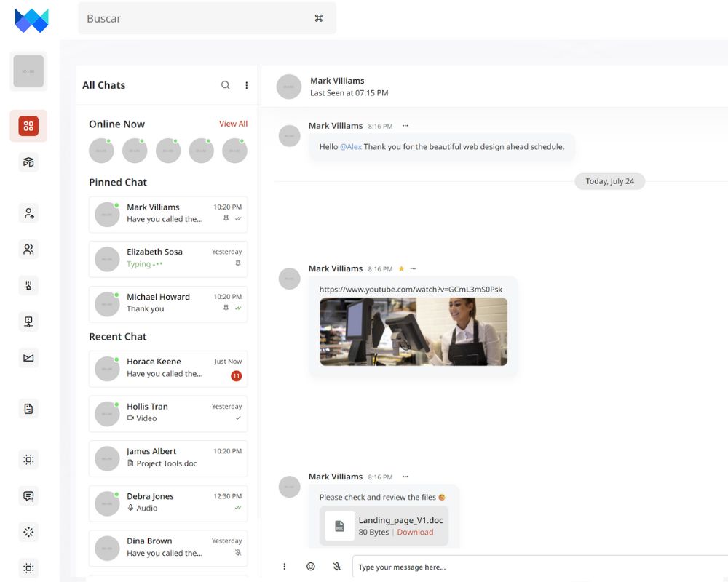Select the groups icon in the sidebar
Screen dimensions: 728x582
click(x=28, y=249)
